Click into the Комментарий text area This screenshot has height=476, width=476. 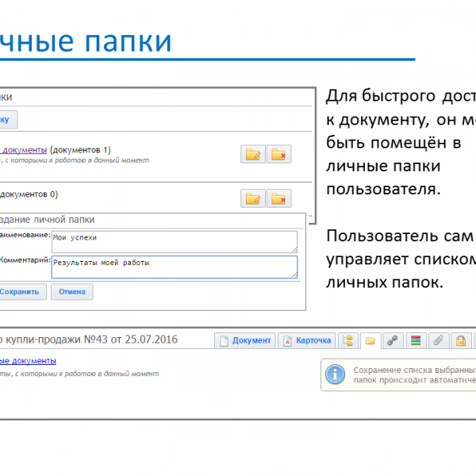(x=174, y=267)
